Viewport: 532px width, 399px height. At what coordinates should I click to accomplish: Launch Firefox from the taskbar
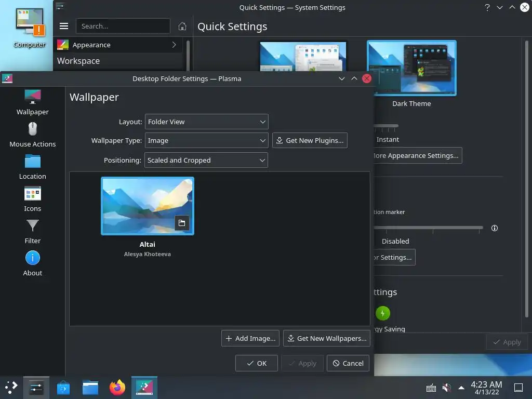click(117, 388)
